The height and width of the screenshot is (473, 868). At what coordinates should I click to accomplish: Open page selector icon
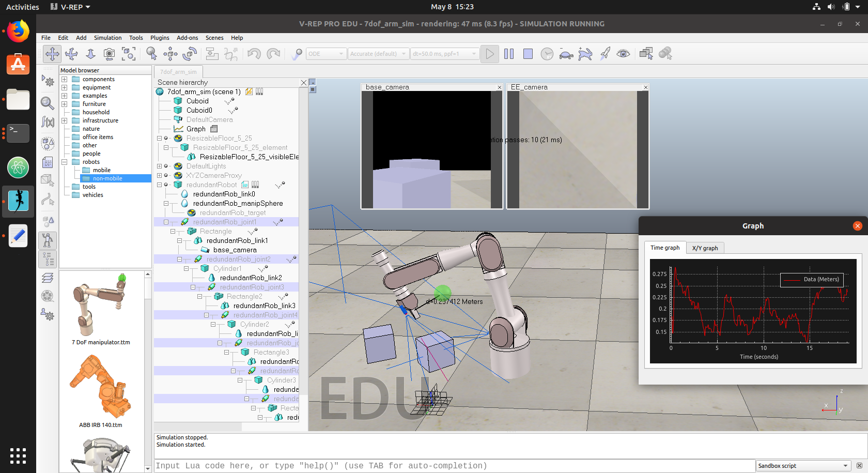coord(646,54)
